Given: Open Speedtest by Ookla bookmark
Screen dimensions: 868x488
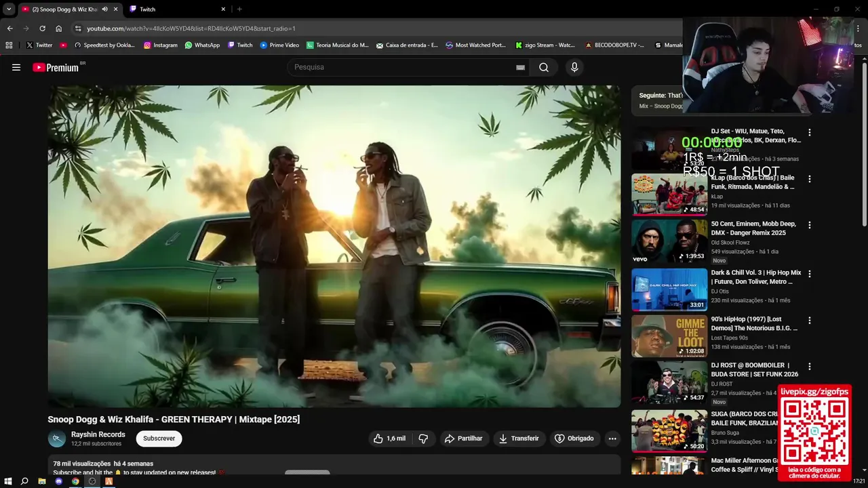Looking at the screenshot, I should pos(104,45).
